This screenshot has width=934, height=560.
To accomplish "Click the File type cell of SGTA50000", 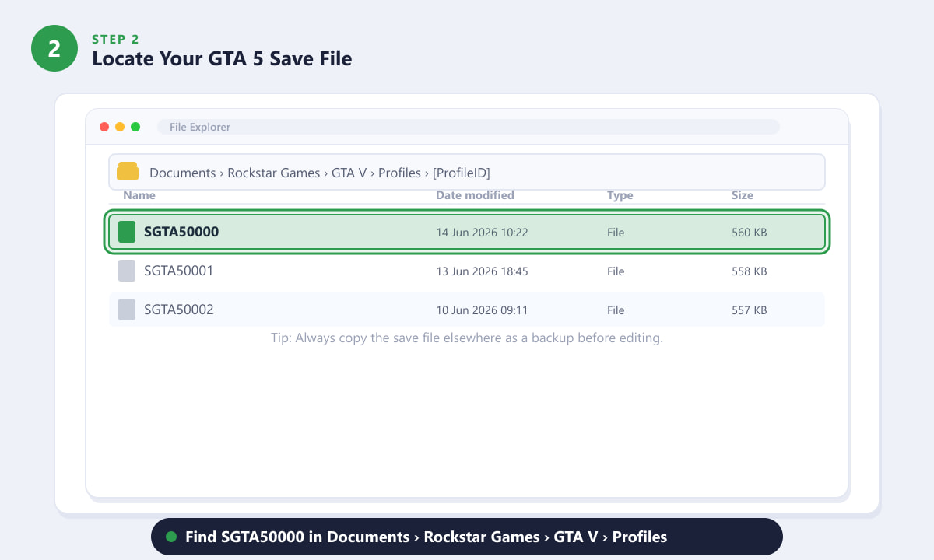I will click(x=616, y=233).
